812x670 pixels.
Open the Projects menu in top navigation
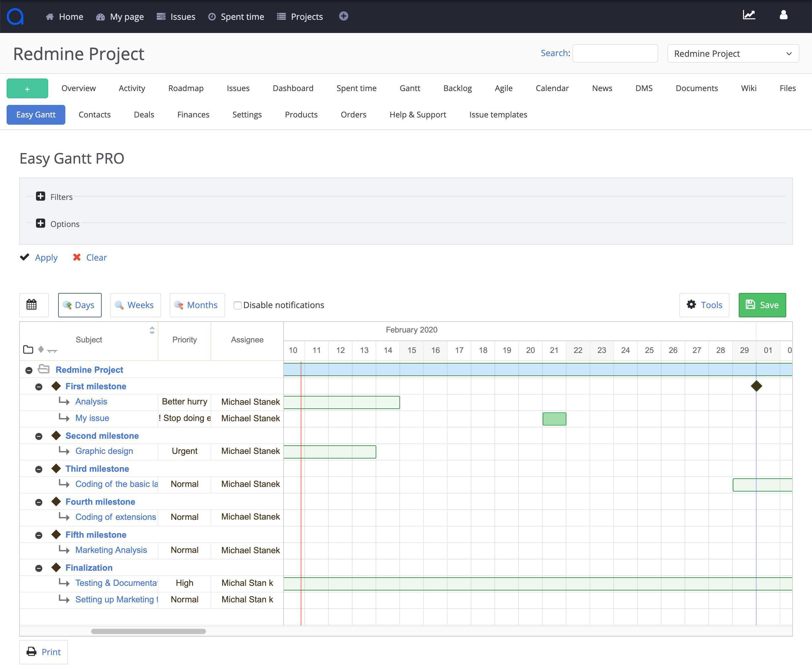pyautogui.click(x=300, y=16)
